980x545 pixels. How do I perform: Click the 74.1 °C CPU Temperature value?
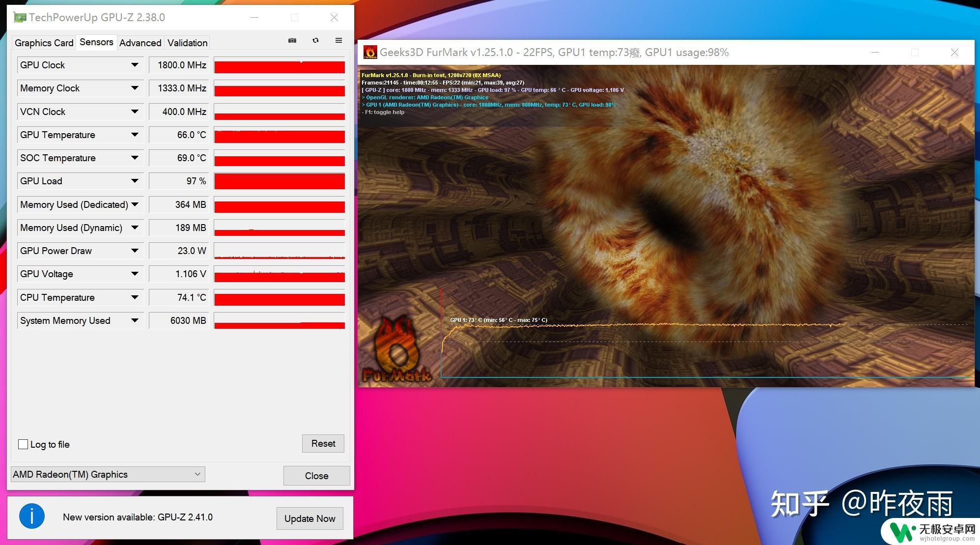pos(179,297)
